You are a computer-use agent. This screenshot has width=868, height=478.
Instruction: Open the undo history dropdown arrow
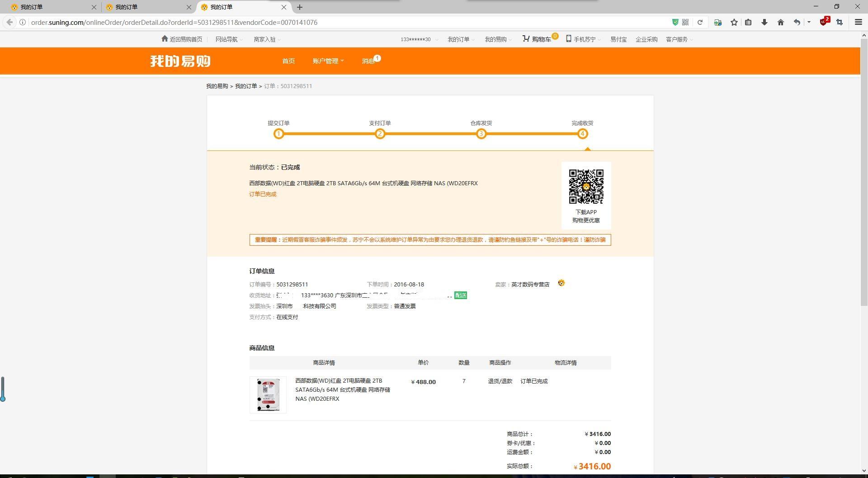[809, 22]
